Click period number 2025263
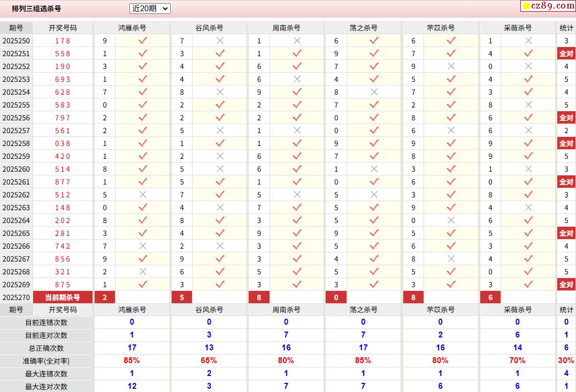This screenshot has height=392, width=576. (x=16, y=207)
